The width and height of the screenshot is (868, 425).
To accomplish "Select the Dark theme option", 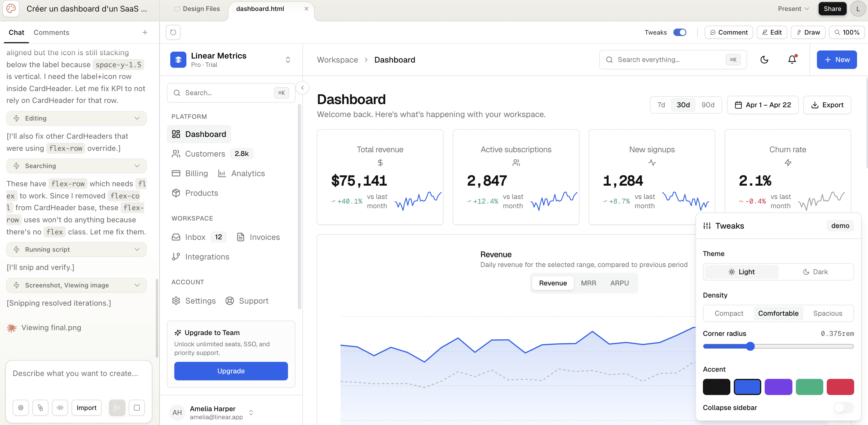I will [815, 272].
